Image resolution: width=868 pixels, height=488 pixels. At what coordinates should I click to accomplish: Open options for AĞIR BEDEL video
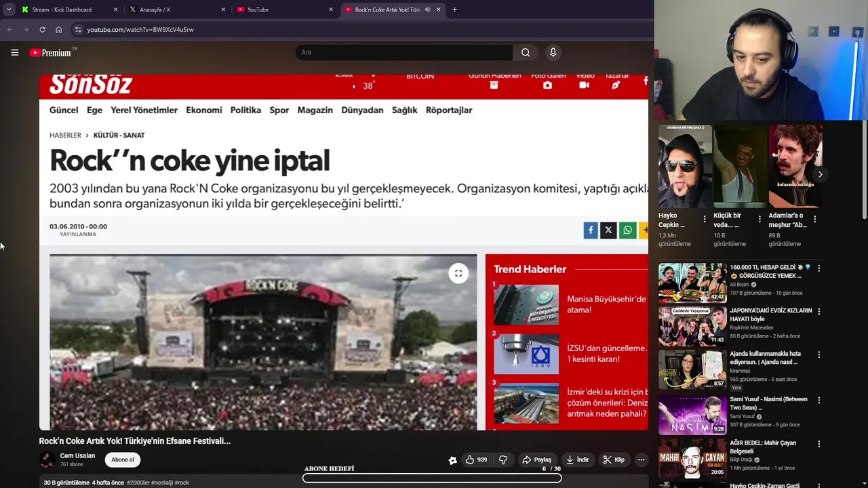(818, 444)
